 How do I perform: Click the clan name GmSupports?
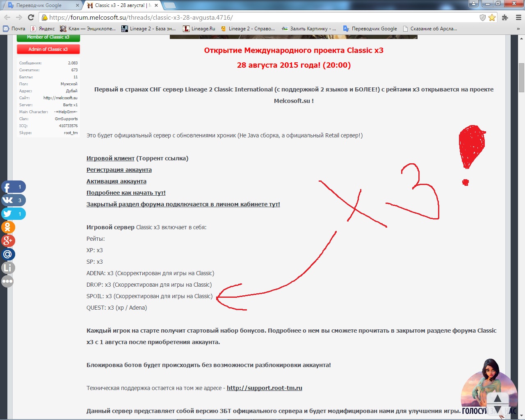66,119
